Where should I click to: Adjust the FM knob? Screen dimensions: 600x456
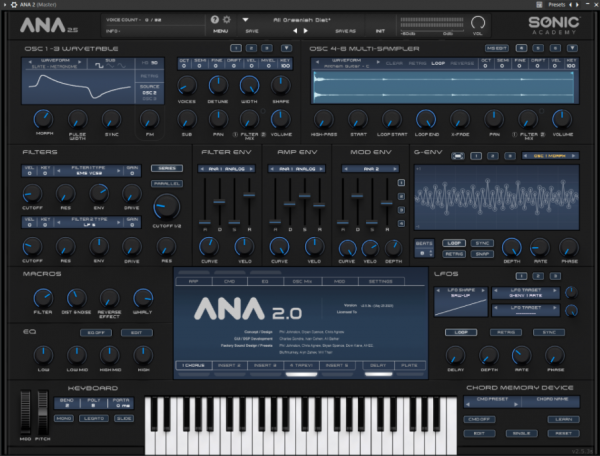coord(149,119)
